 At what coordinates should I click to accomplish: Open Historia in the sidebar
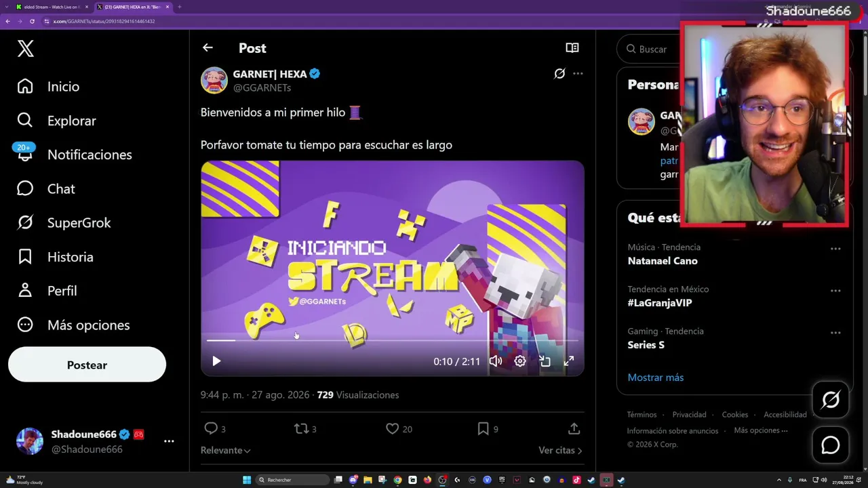(55, 257)
